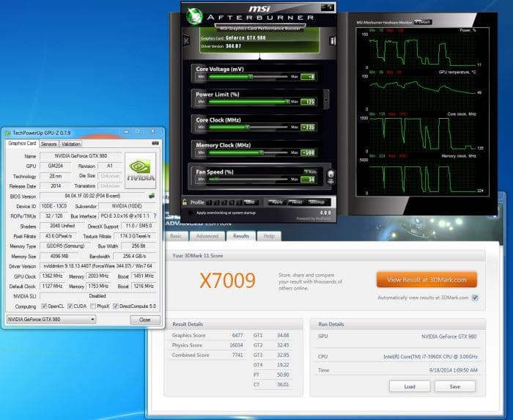Viewport: 513px width, 420px height.
Task: Click View Result at 3DMark.com button
Action: (x=427, y=280)
